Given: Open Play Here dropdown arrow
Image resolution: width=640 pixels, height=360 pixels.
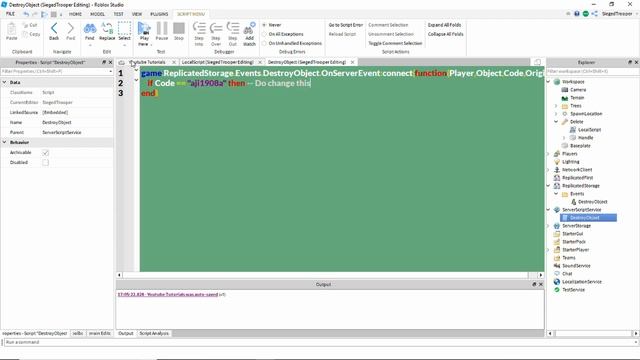Looking at the screenshot, I should coord(151,44).
